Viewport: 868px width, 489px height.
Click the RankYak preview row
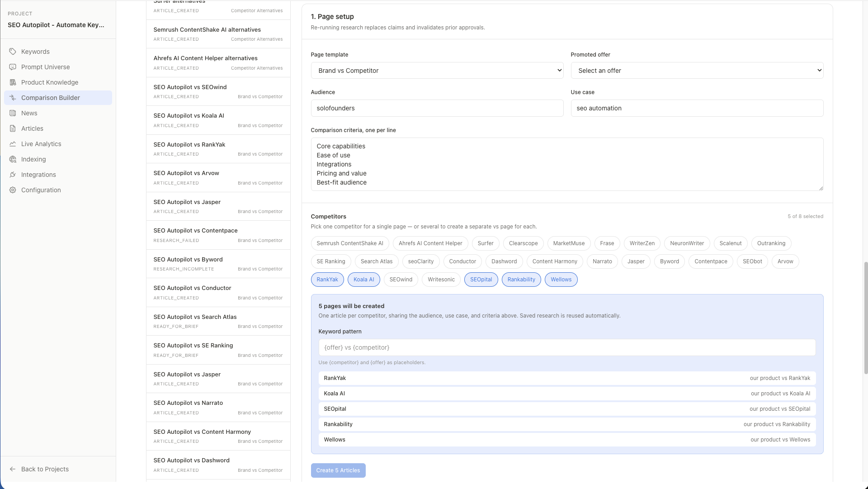(x=567, y=378)
